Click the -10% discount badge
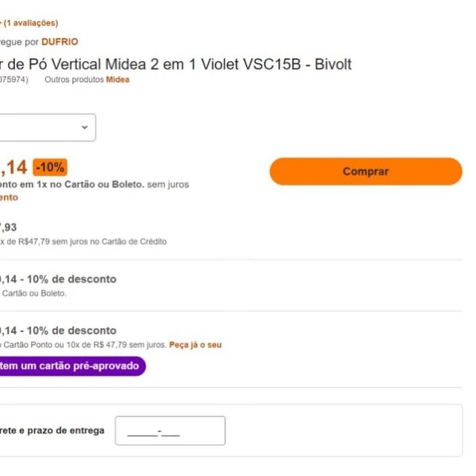Screen dimensions: 476x476 (50, 167)
